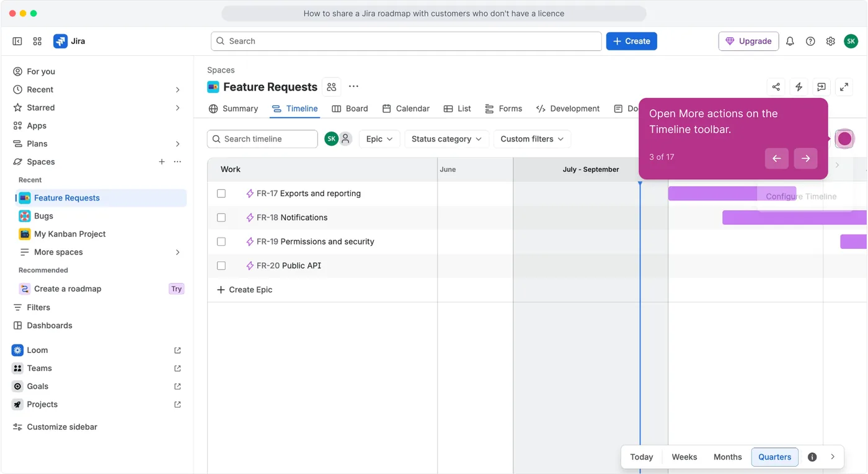Expand the Recent section chevron

[x=177, y=90]
